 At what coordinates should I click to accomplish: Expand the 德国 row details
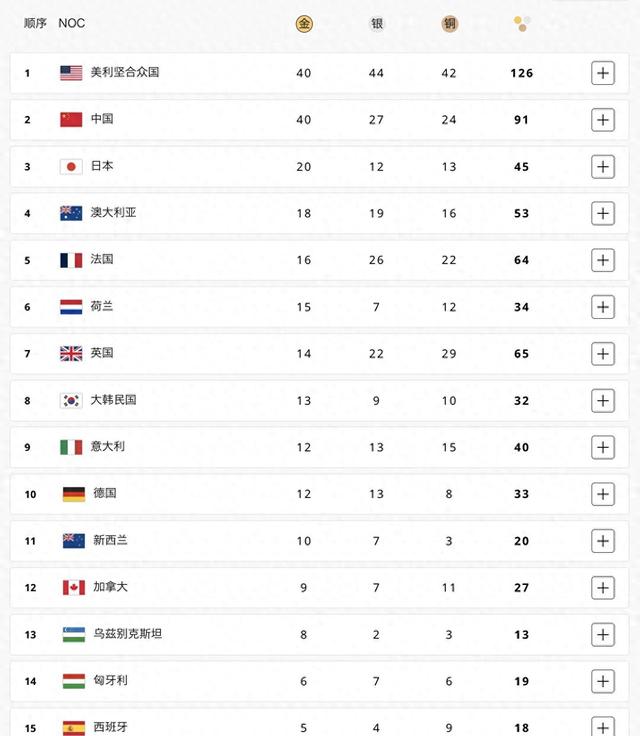[602, 494]
